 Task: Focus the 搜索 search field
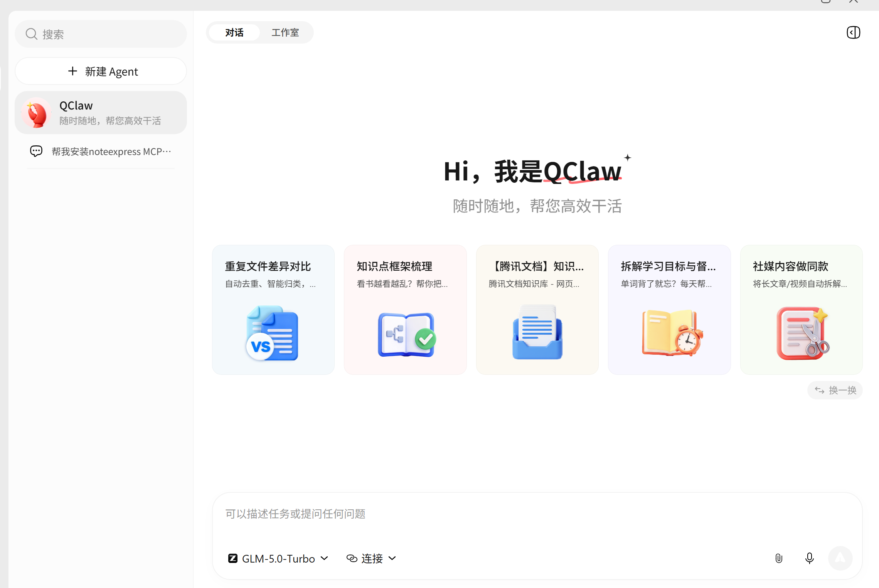point(101,34)
